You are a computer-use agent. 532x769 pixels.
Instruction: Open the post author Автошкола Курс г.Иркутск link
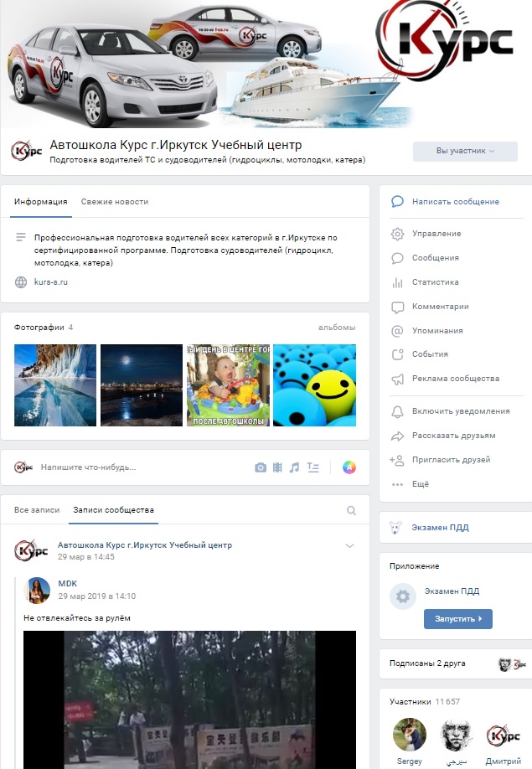tap(145, 544)
